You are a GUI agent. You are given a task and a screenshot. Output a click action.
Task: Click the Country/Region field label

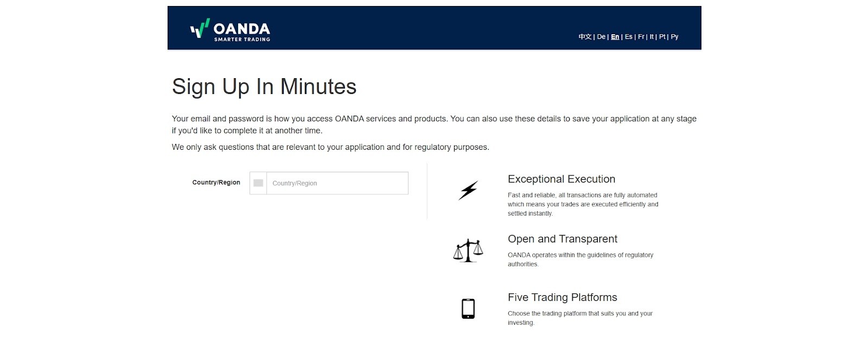(216, 182)
